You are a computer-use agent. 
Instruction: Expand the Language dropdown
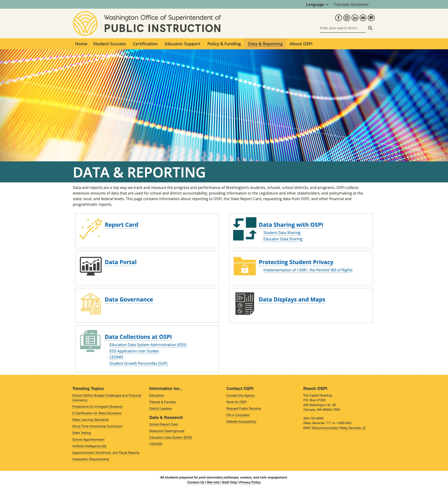(x=317, y=4)
